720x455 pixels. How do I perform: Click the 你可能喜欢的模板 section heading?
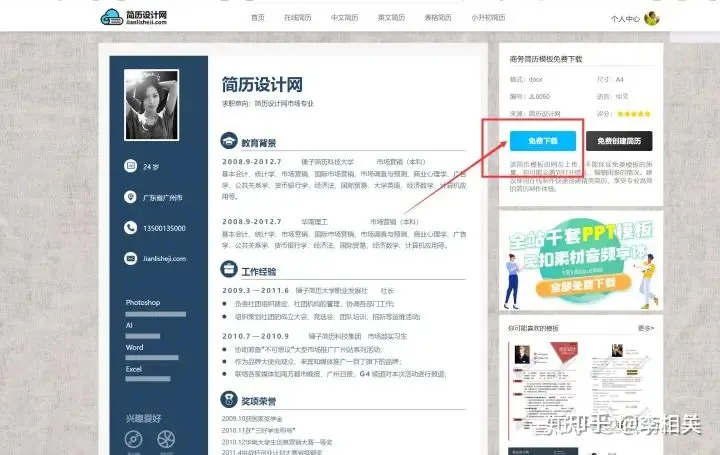click(x=534, y=328)
